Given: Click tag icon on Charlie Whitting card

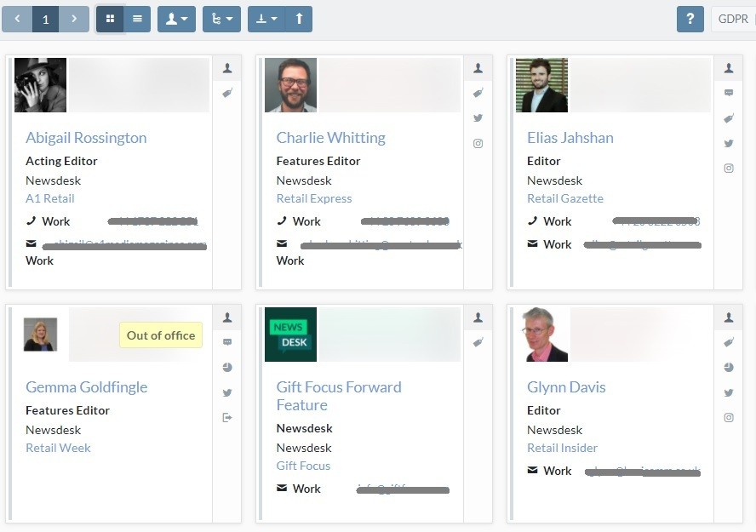Looking at the screenshot, I should pos(478,93).
